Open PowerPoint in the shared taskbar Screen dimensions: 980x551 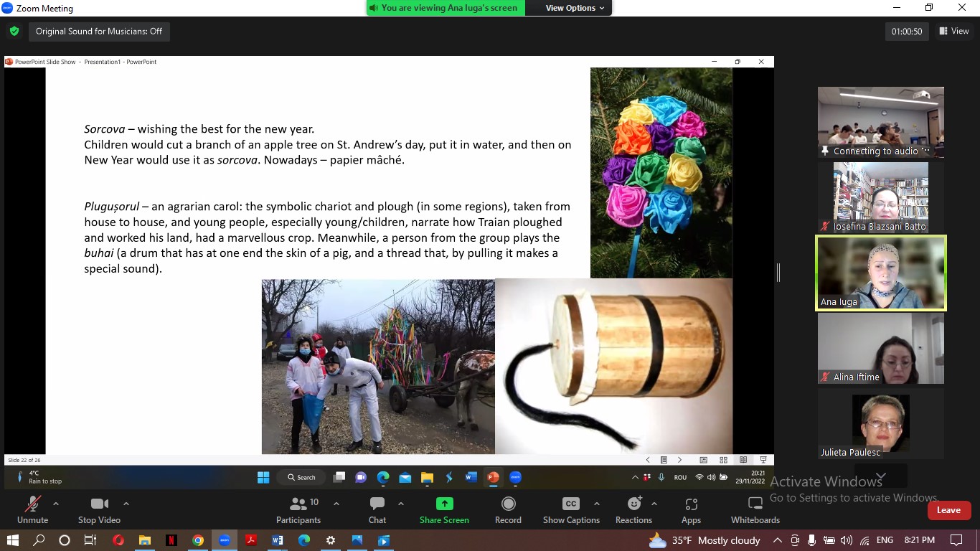pos(493,477)
